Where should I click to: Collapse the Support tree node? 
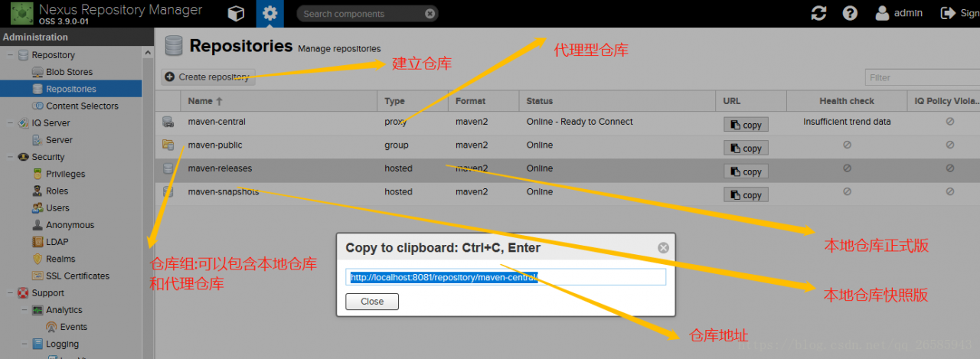point(11,293)
